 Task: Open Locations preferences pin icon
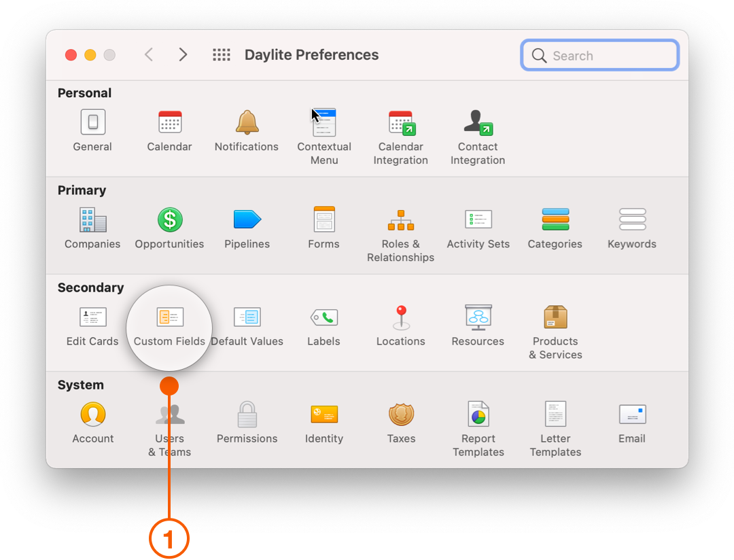(x=401, y=317)
